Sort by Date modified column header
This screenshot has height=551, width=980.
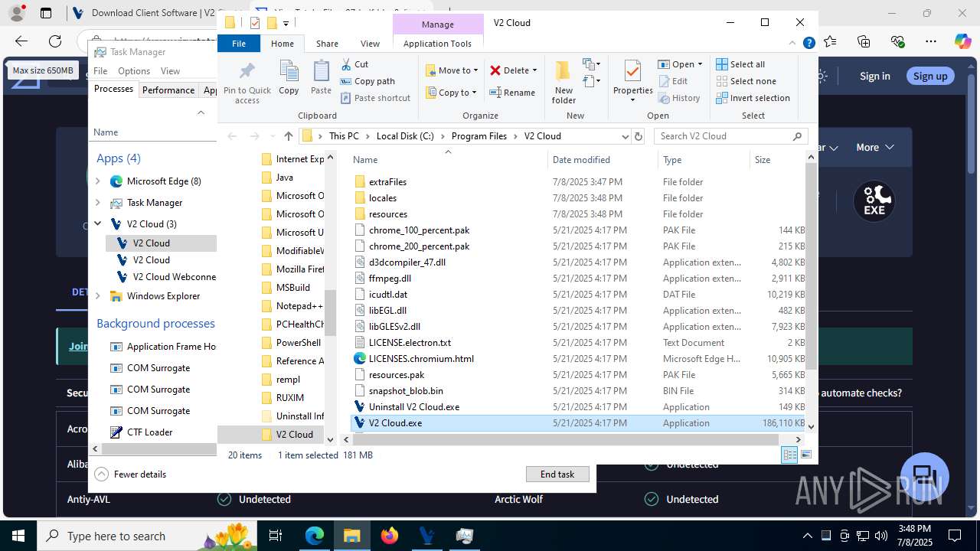(581, 160)
